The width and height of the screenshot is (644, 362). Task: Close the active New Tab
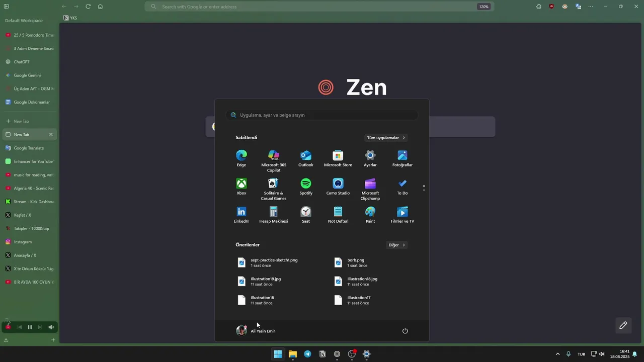pos(51,135)
